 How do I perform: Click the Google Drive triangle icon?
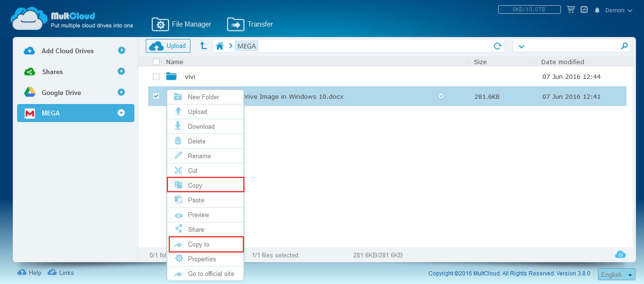coord(29,92)
